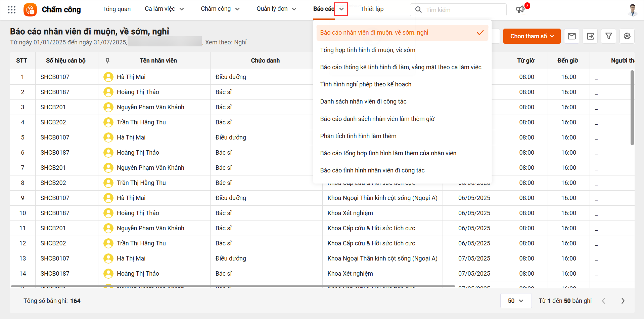This screenshot has width=644, height=319.
Task: Go to next page of records
Action: tap(623, 301)
